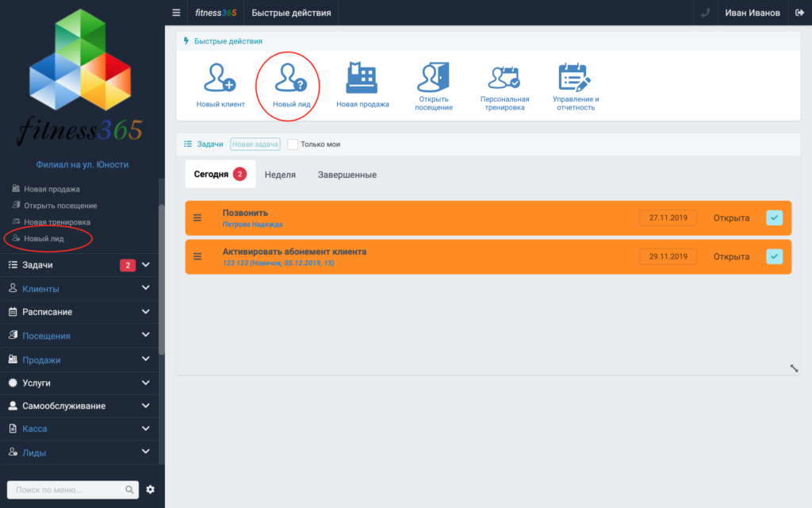This screenshot has height=508, width=812.
Task: Click the sidebar vertical scrollbar
Action: click(162, 280)
